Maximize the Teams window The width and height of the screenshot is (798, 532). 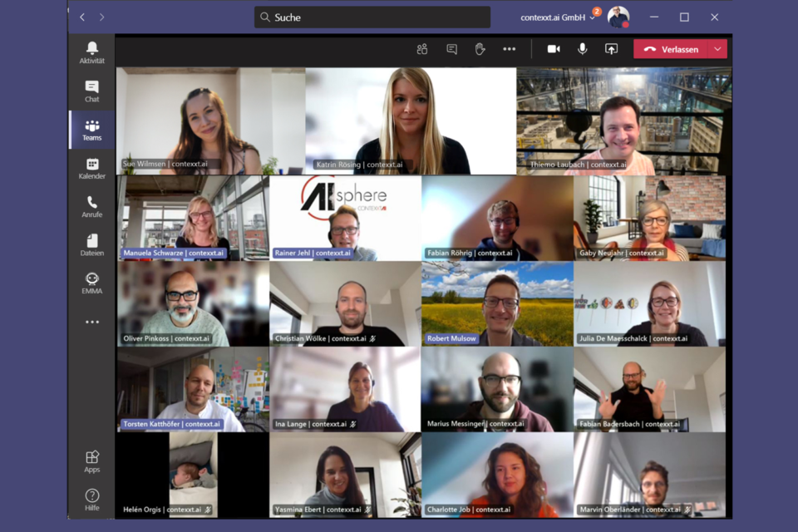[684, 17]
